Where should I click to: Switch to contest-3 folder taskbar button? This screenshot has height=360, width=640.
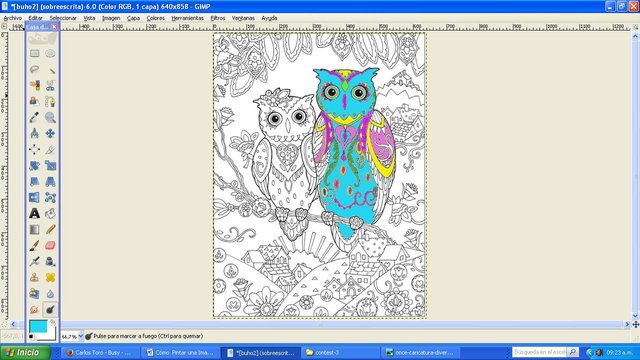341,352
